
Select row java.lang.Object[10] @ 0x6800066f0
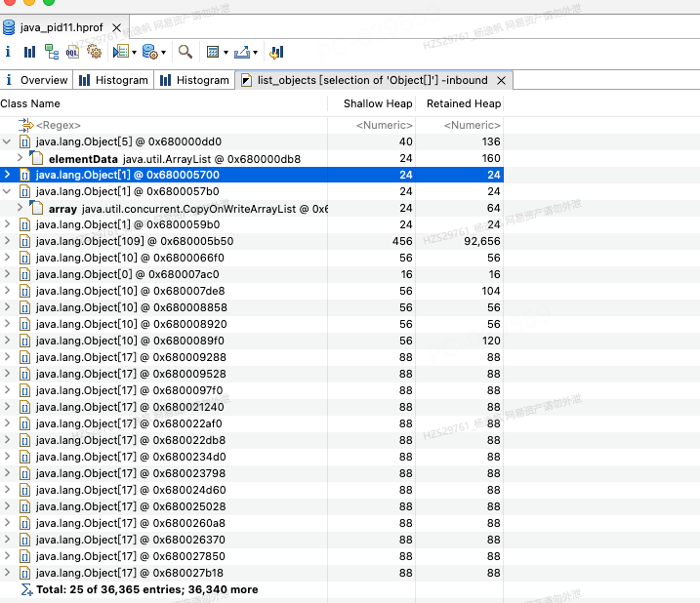point(252,258)
